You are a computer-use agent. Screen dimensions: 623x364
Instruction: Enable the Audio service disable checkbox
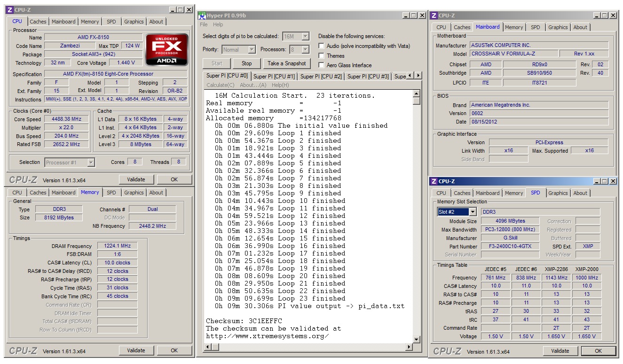coord(322,46)
